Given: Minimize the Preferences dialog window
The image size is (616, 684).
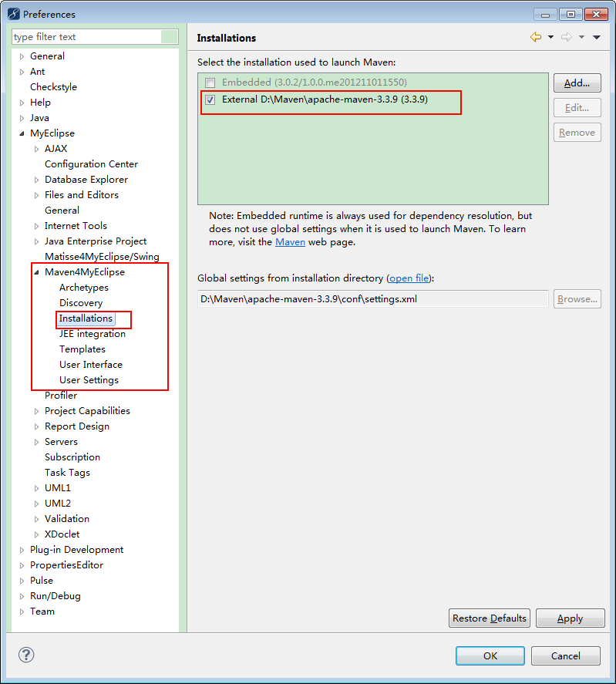Looking at the screenshot, I should pos(545,15).
